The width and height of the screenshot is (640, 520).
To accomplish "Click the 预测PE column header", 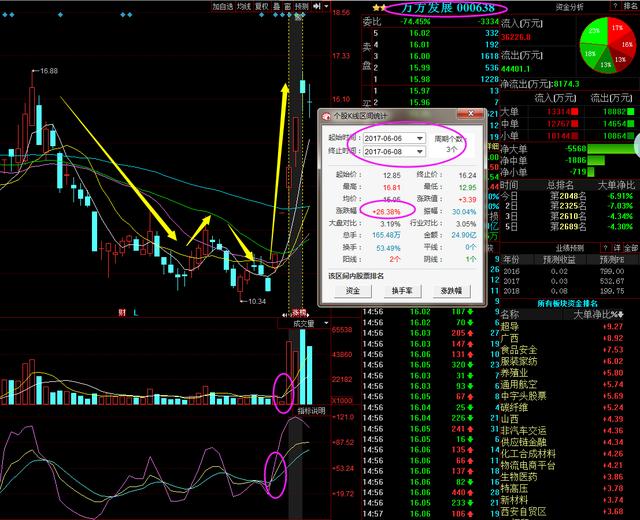I will 611,260.
